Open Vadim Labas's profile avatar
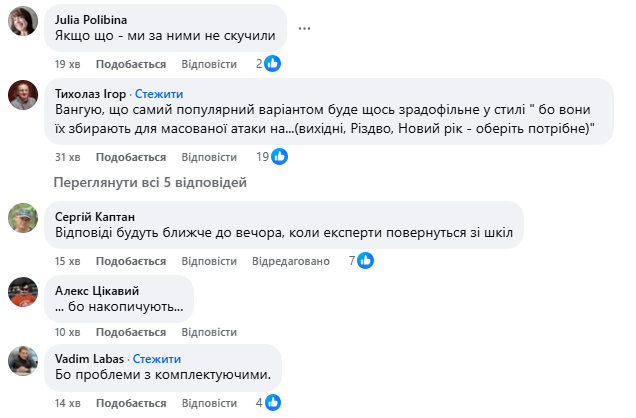 [24, 360]
